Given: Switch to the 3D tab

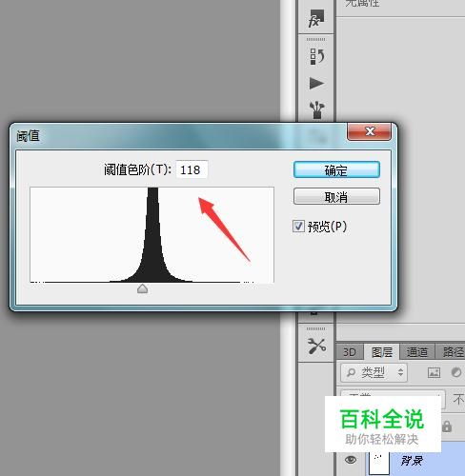Looking at the screenshot, I should [350, 352].
